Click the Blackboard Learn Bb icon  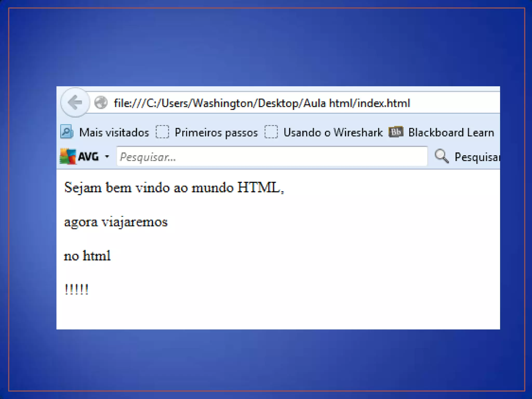point(396,132)
